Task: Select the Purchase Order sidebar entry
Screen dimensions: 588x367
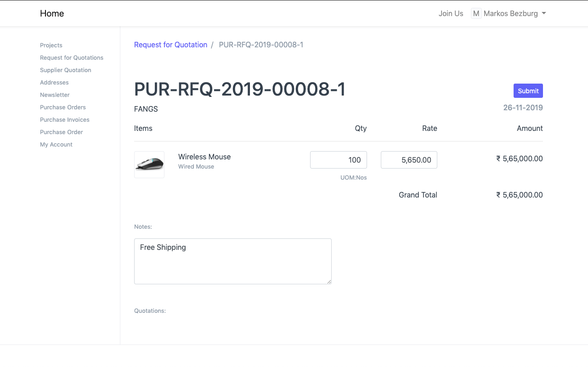Action: coord(61,132)
